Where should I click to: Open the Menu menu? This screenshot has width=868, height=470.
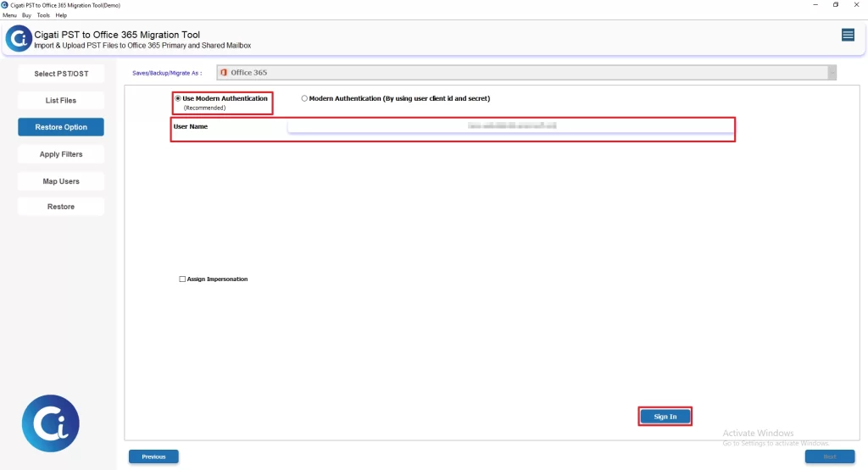point(9,15)
